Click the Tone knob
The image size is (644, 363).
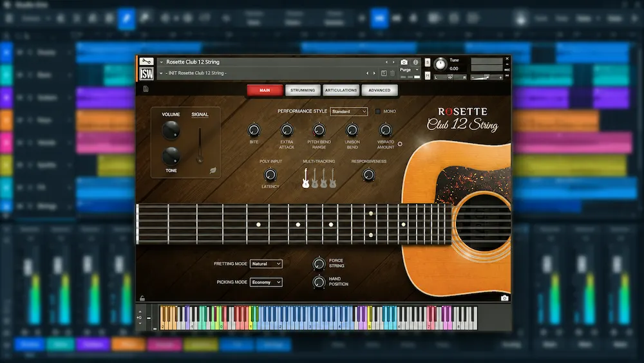(171, 156)
